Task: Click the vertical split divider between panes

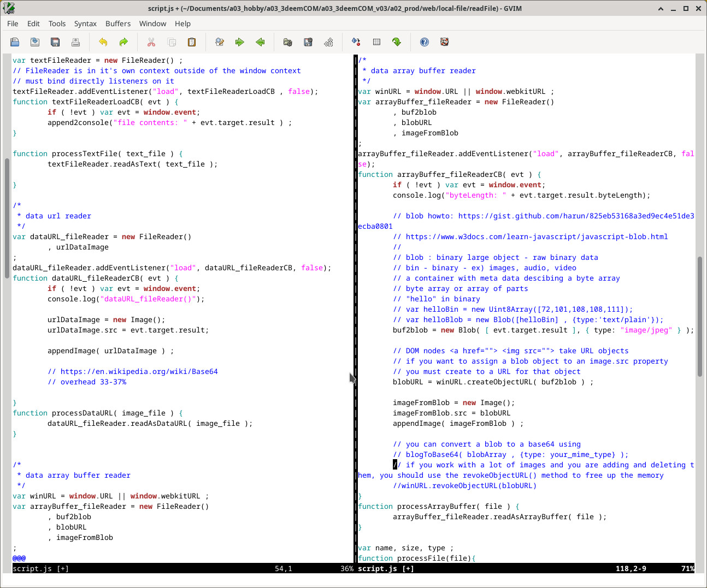Action: coord(355,306)
